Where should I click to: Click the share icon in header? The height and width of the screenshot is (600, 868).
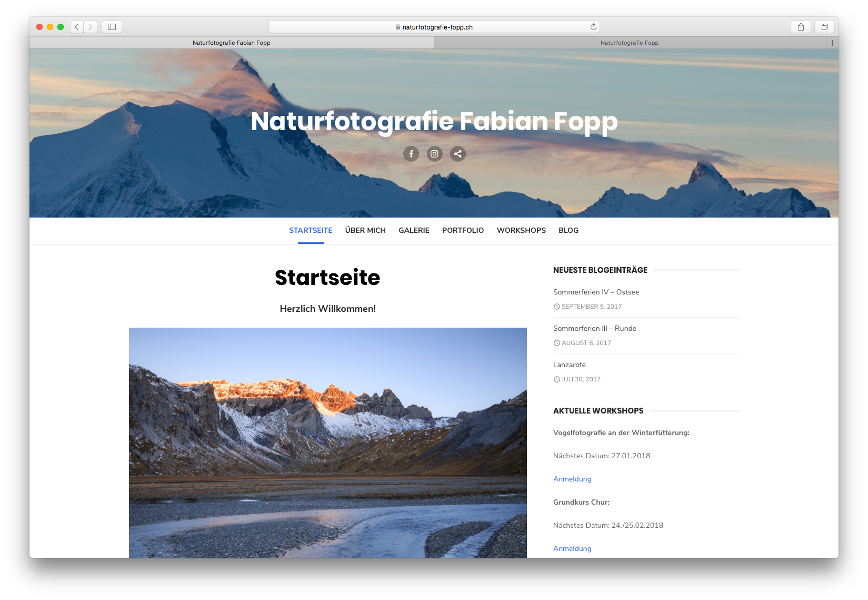458,154
